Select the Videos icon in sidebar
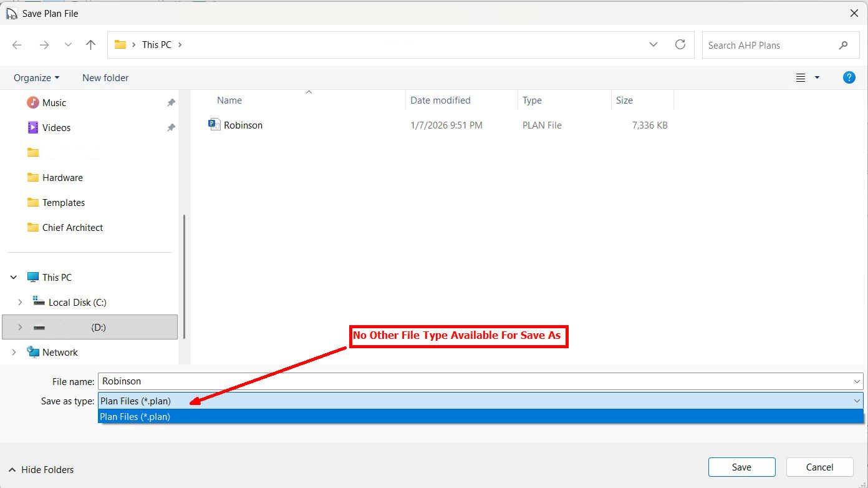Screen dimensions: 868x488 click(x=33, y=127)
